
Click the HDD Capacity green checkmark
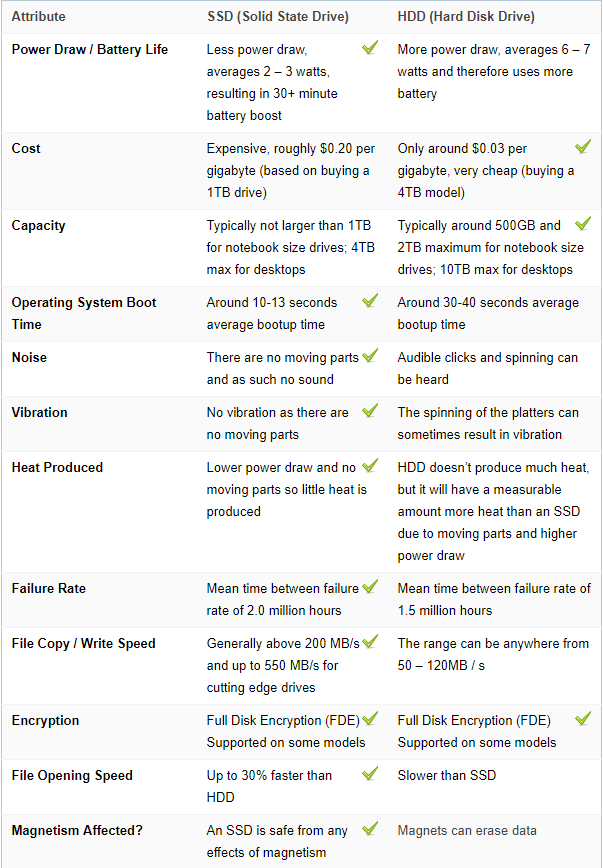click(583, 224)
